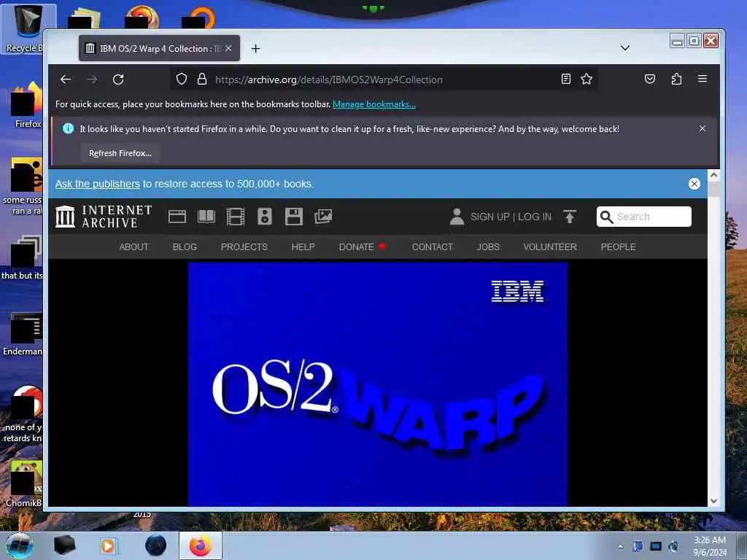Close the IBM OS/2 Warp 4 Collection tab
Image resolution: width=747 pixels, height=560 pixels.
tap(228, 48)
